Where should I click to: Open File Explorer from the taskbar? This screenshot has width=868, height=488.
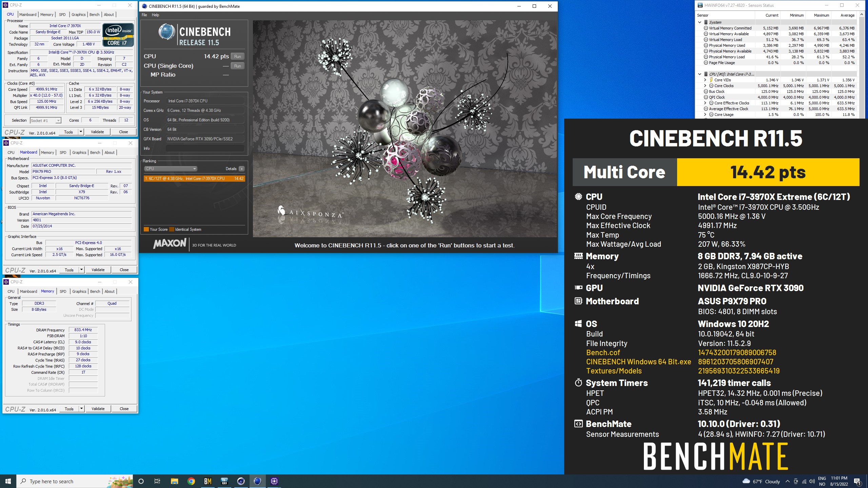175,481
